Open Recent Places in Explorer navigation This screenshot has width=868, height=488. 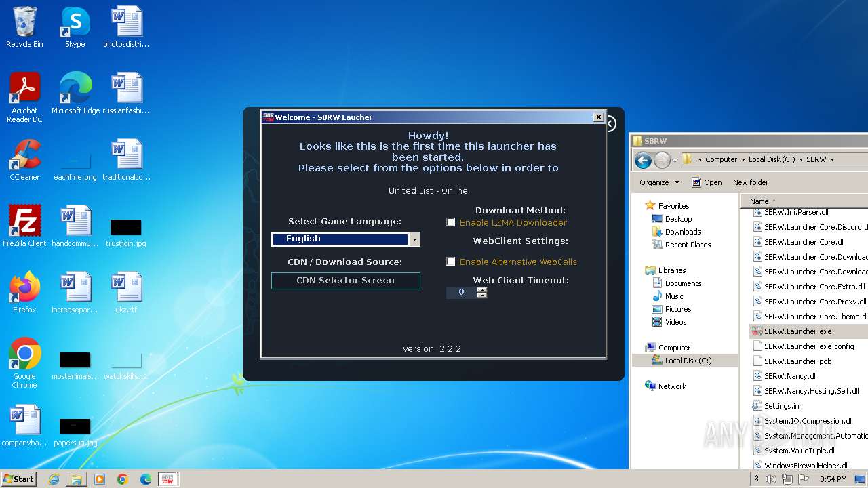688,245
